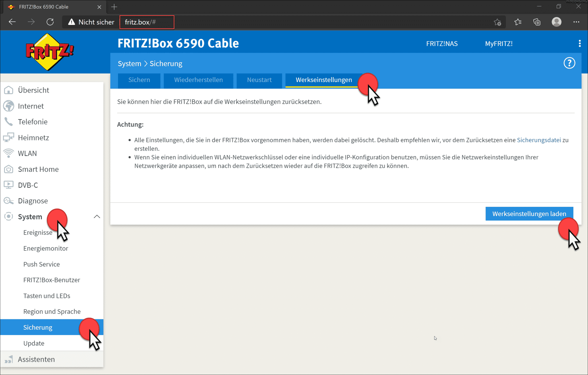588x375 pixels.
Task: Click the Internet globe icon
Action: pos(9,106)
